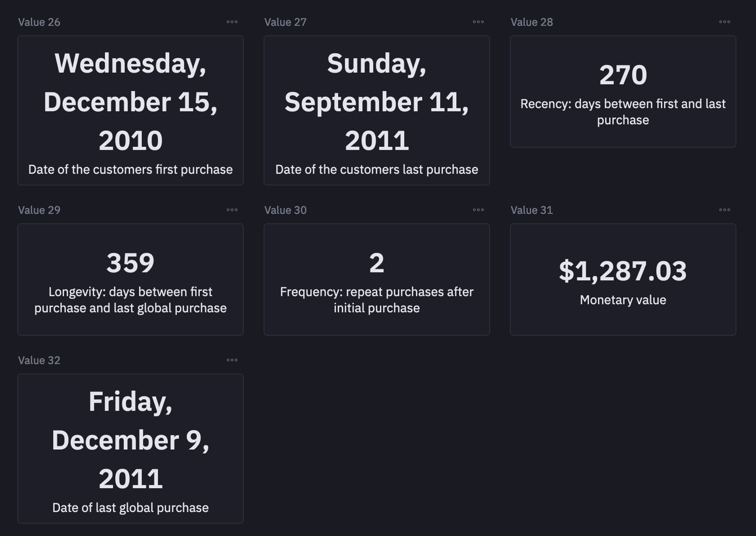
Task: Click the last purchase date card
Action: (376, 110)
